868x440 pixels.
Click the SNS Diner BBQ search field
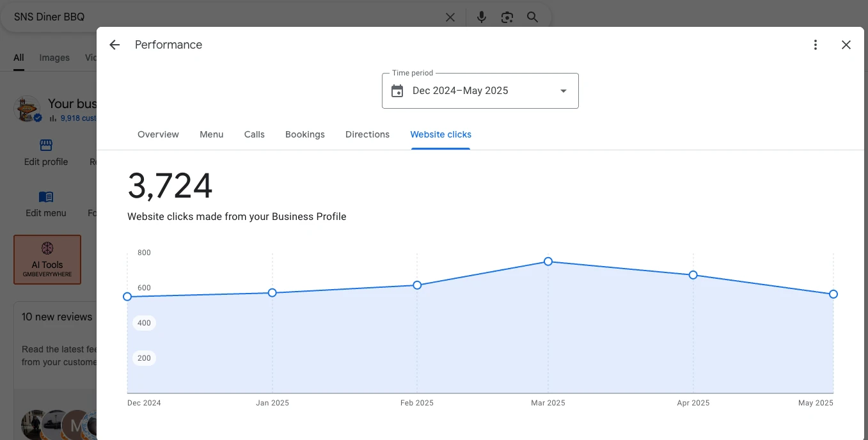[224, 17]
